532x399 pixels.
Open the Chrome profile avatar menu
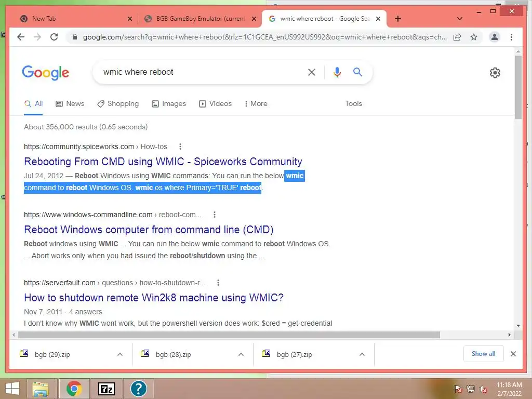click(495, 37)
